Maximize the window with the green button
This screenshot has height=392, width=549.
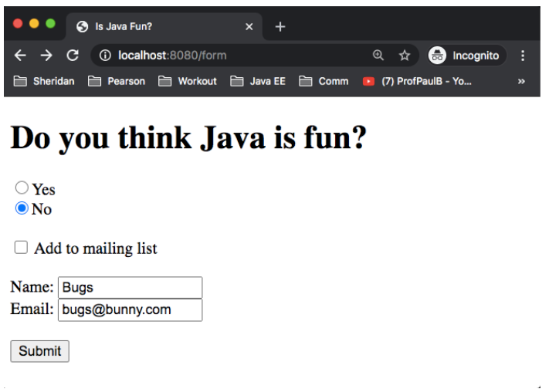(x=51, y=23)
